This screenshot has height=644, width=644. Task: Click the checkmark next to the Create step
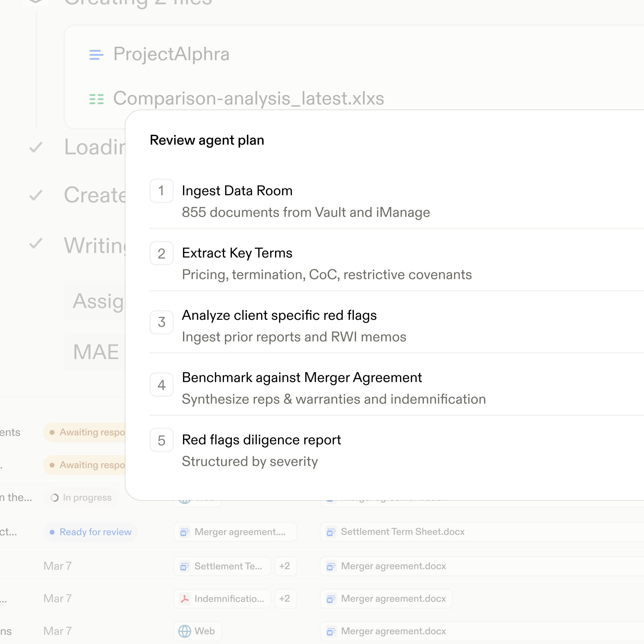(36, 195)
